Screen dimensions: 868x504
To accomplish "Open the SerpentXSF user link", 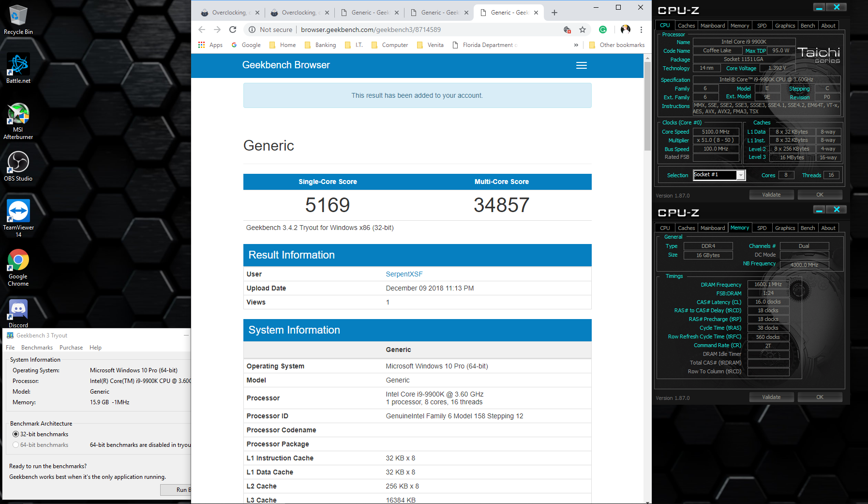I will tap(404, 274).
